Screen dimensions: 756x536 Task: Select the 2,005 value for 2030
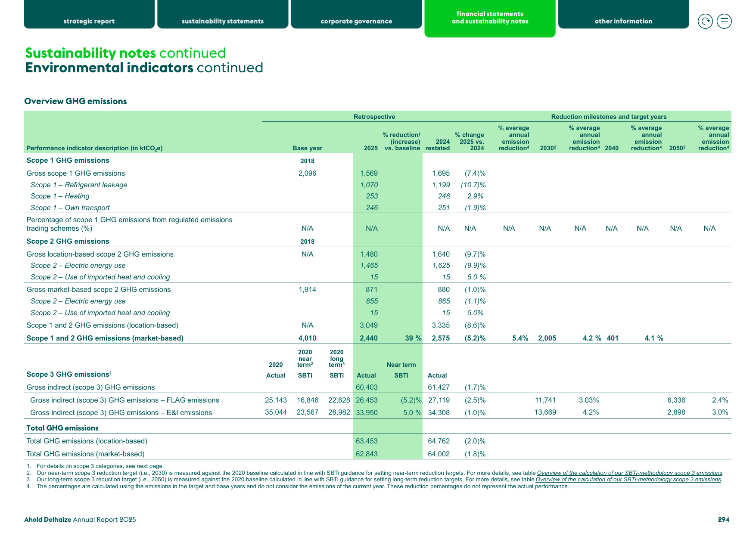pyautogui.click(x=547, y=338)
